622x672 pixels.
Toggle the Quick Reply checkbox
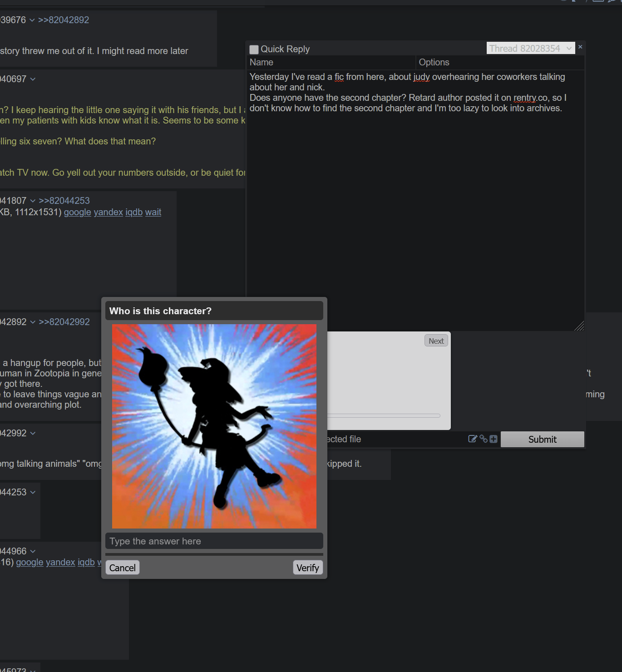pos(254,49)
